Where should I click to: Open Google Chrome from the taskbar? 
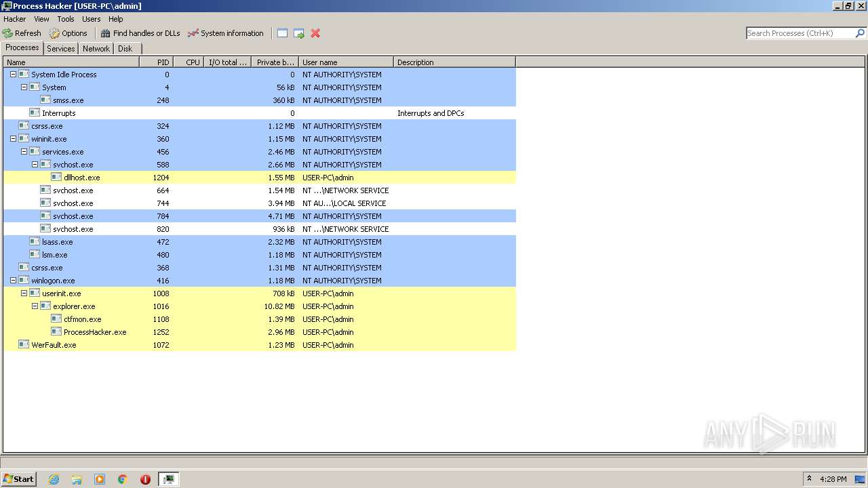tap(123, 479)
